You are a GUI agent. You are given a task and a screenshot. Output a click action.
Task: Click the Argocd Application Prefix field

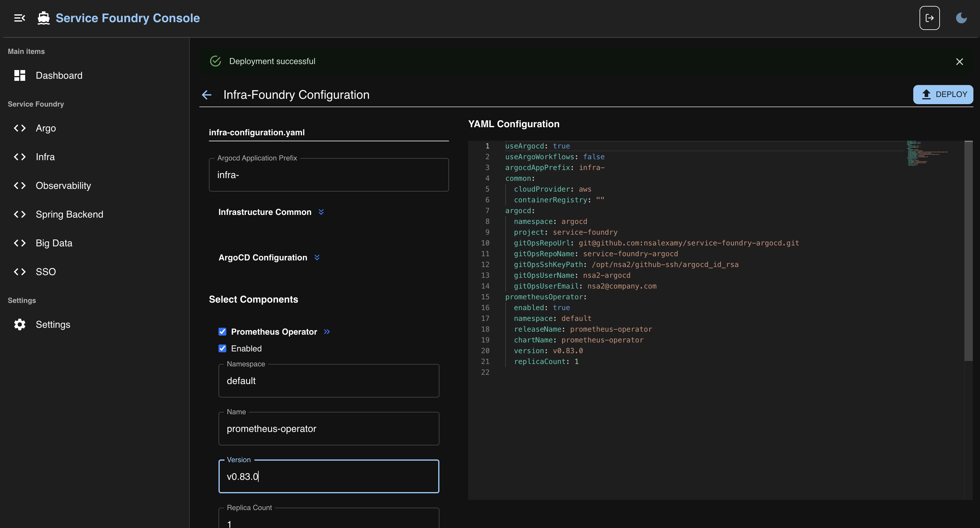click(329, 175)
